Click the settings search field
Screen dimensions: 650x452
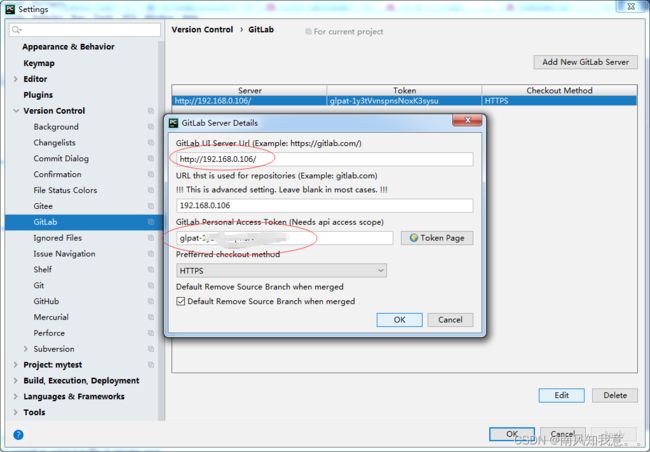[x=85, y=29]
